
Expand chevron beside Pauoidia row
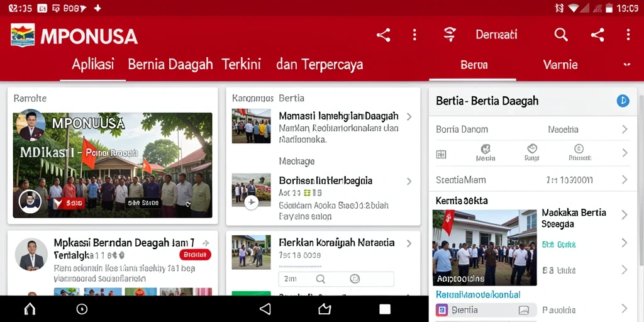point(625,308)
